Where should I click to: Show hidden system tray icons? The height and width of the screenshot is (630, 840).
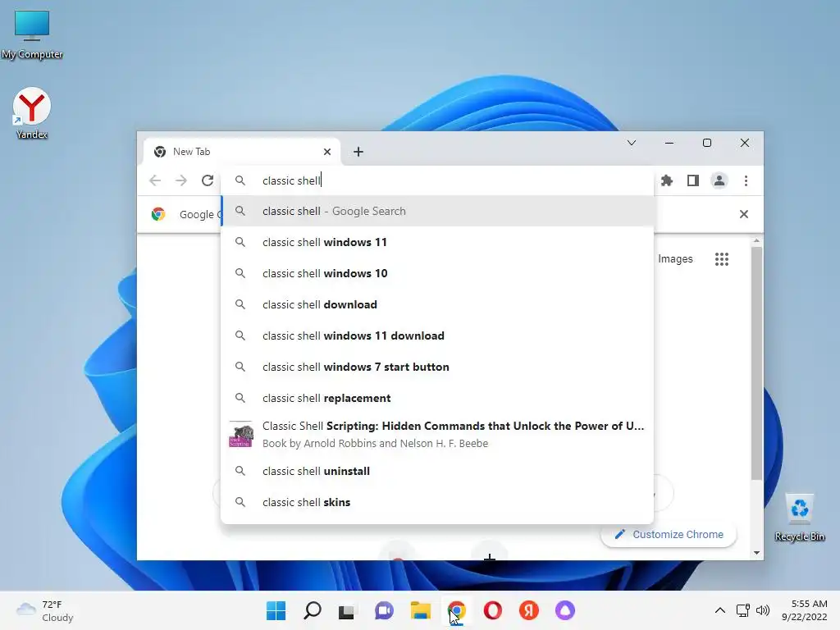720,610
